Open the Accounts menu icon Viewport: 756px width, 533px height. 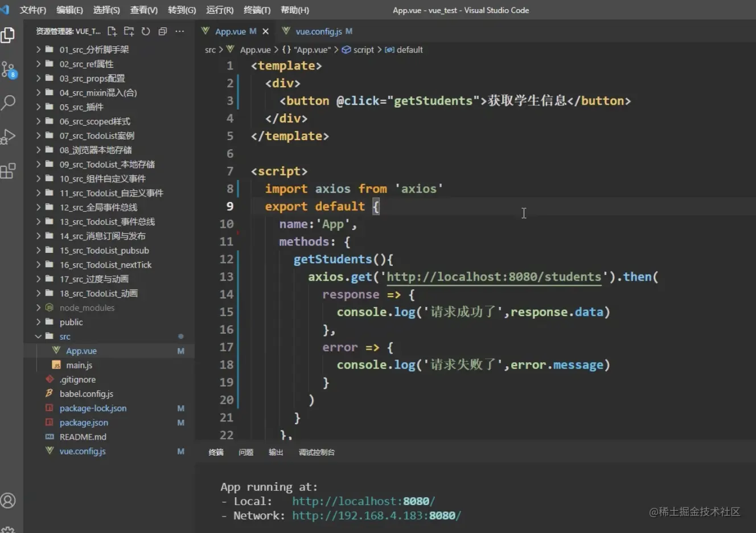click(x=8, y=501)
